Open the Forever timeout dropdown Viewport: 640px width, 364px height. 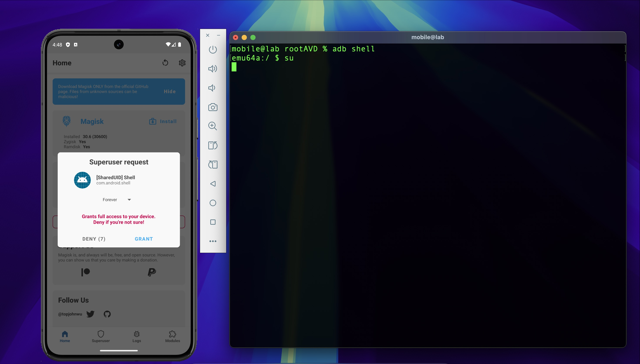[117, 199]
